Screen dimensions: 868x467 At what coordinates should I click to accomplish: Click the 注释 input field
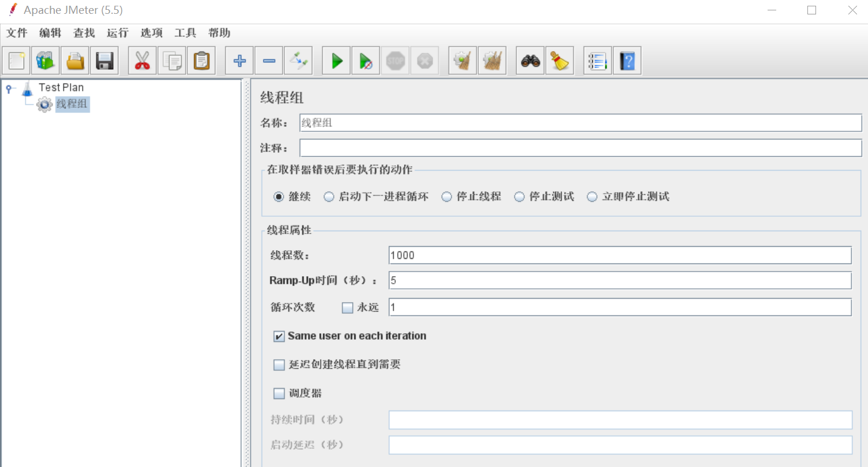coord(581,148)
